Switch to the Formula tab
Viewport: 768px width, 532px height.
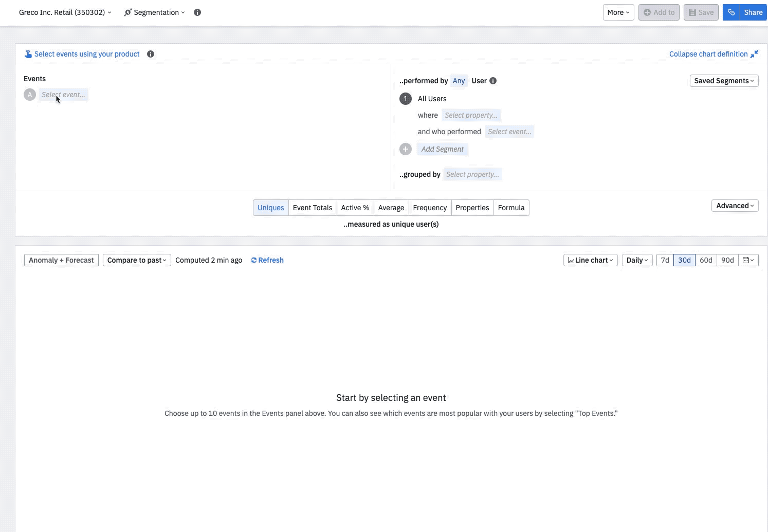pyautogui.click(x=511, y=208)
